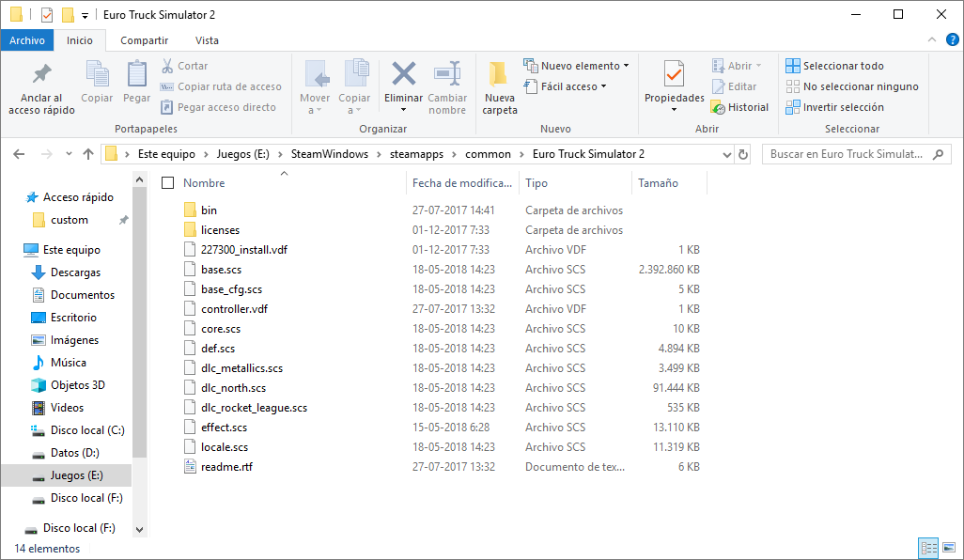Select Datos (D:) drive
964x560 pixels.
75,453
